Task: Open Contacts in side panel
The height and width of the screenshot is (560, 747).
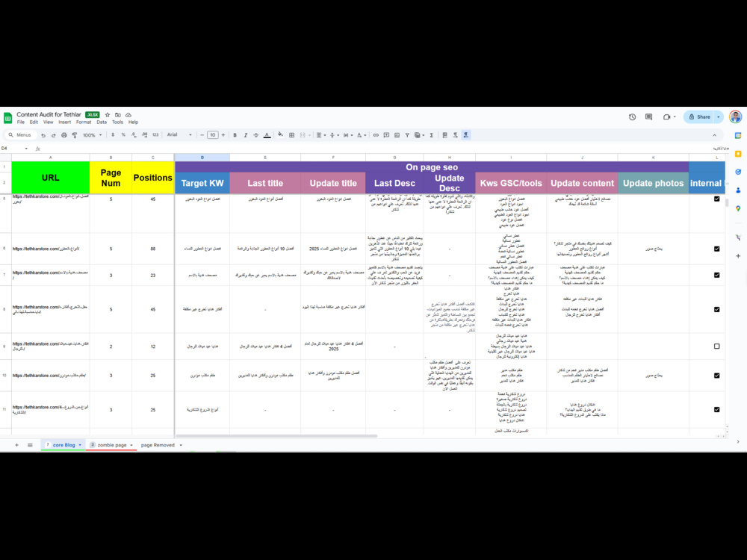Action: pos(738,190)
